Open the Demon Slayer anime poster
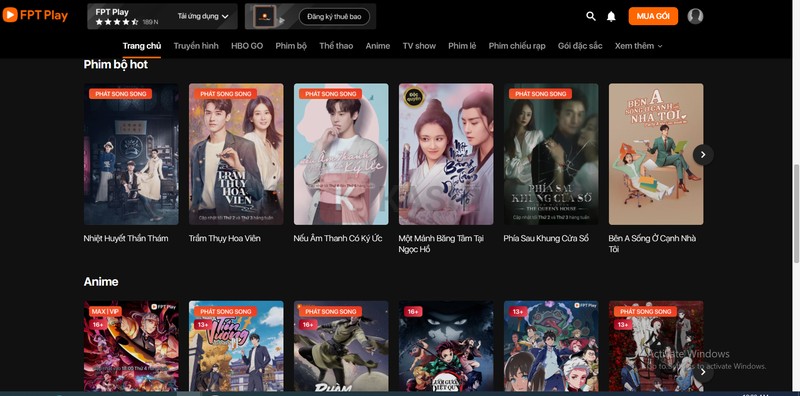 click(x=446, y=346)
